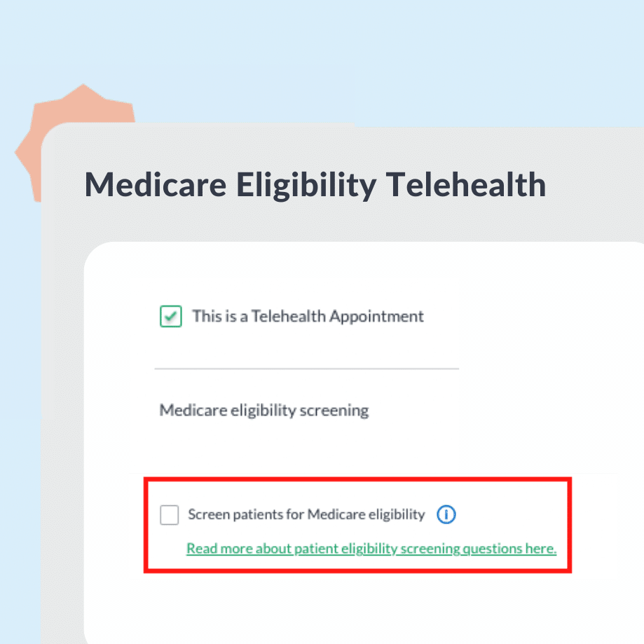Click the "This is a Telehealth Appointment" label
644x644 pixels.
(308, 316)
